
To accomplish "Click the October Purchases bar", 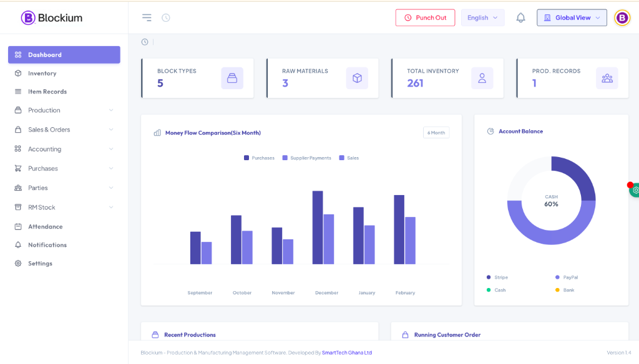I will click(x=237, y=240).
